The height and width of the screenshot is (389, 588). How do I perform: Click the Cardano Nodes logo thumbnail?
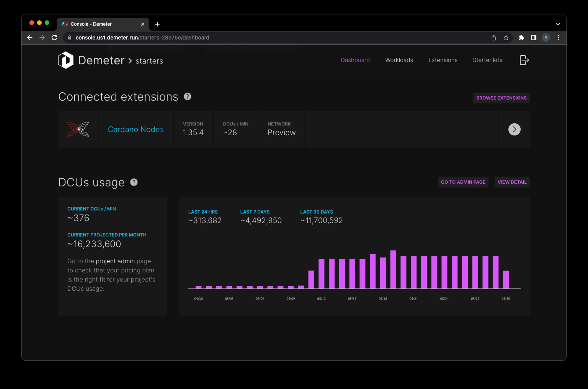pos(78,129)
